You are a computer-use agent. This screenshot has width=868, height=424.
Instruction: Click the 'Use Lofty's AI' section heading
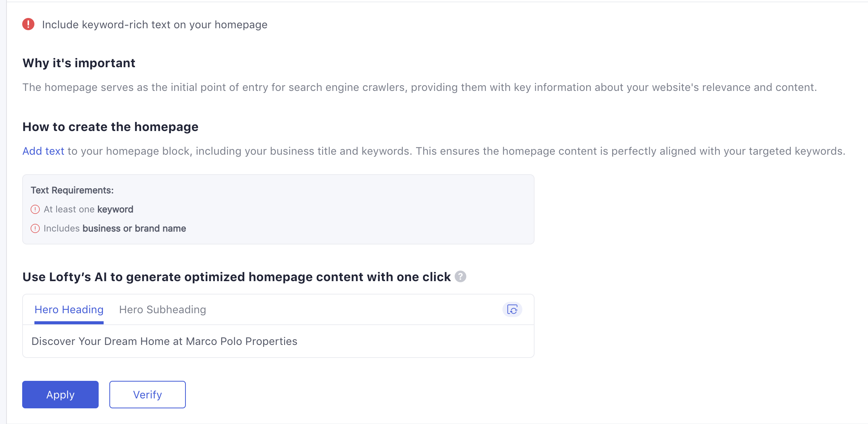coord(237,277)
